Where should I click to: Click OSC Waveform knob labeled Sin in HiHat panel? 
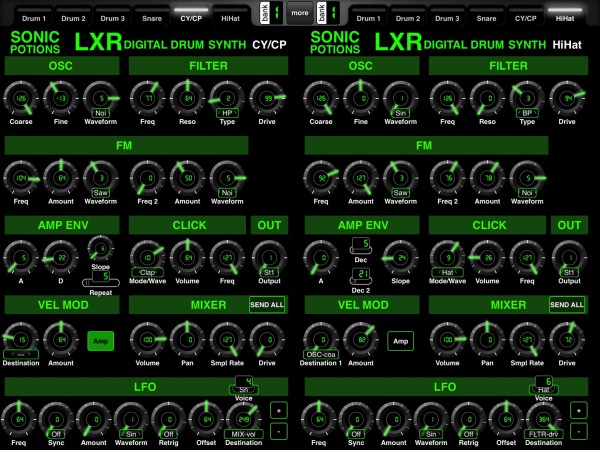click(401, 99)
